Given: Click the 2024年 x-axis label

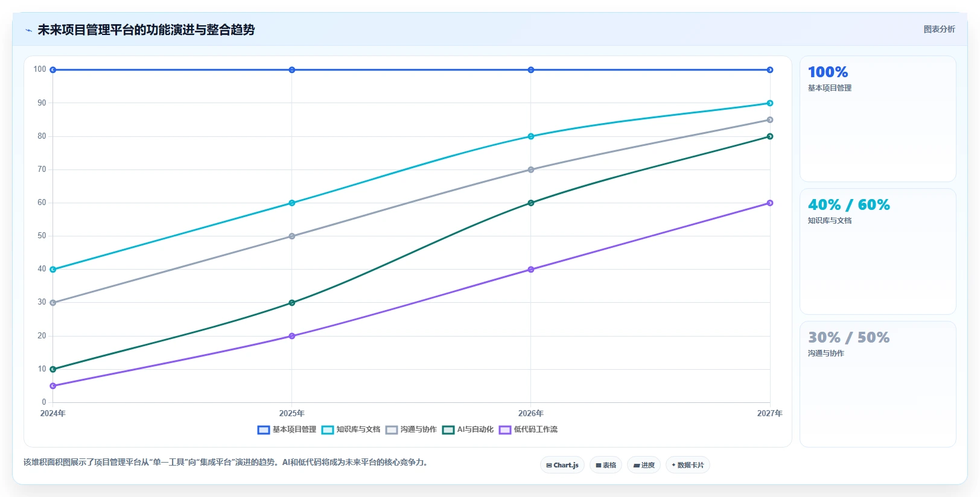Looking at the screenshot, I should (53, 414).
